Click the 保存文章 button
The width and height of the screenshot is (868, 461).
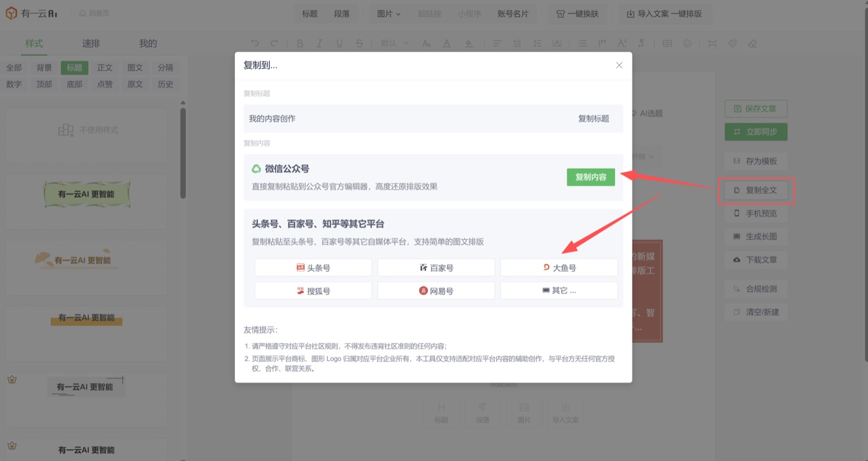[x=756, y=109]
